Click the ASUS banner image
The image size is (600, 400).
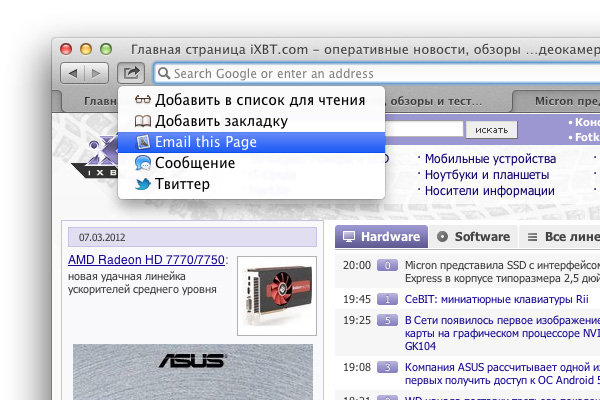pyautogui.click(x=193, y=372)
